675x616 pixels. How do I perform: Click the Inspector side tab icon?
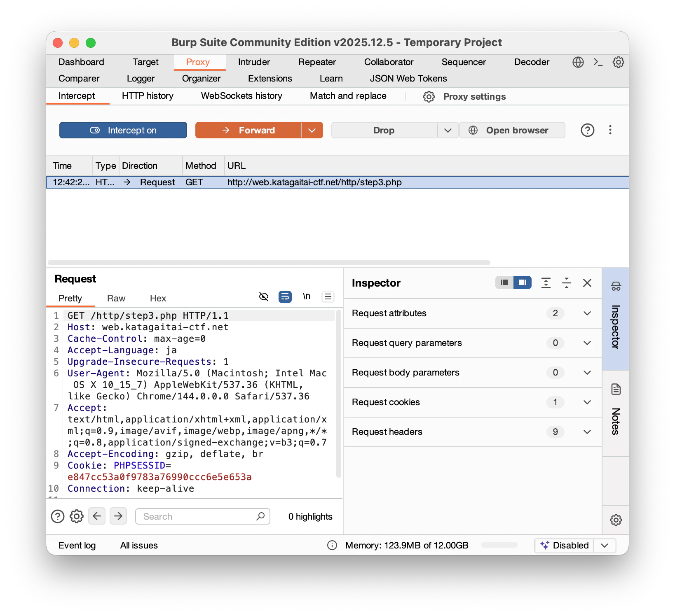(x=616, y=286)
